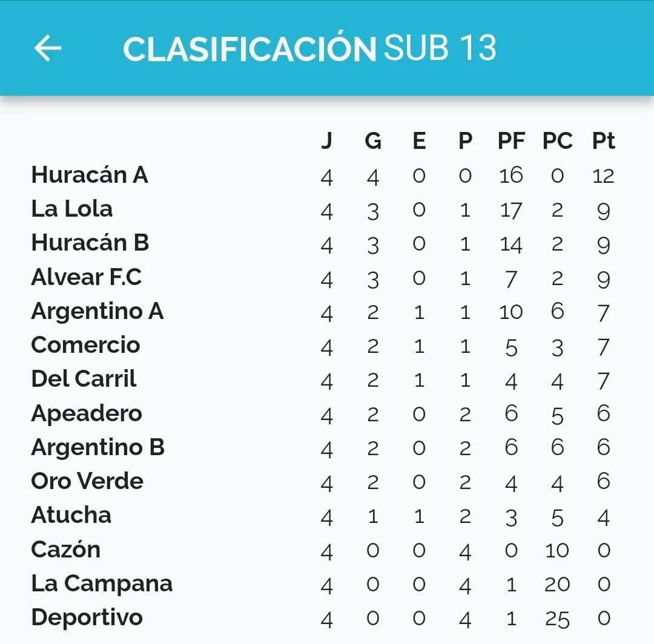Tap the Deportivo team name
The image size is (654, 644).
pyautogui.click(x=87, y=618)
